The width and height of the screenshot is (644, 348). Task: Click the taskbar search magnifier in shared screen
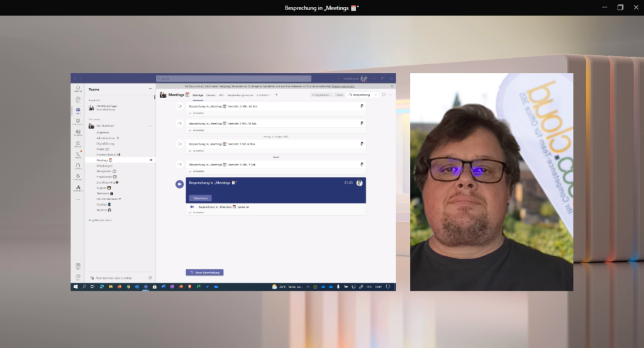click(x=84, y=287)
